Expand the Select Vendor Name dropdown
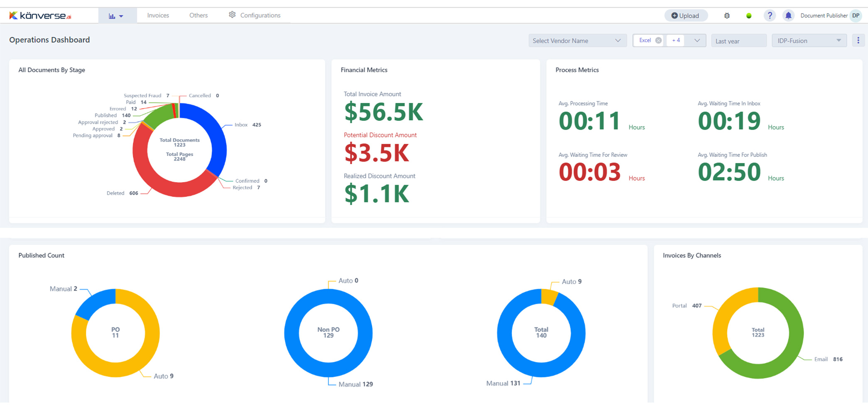Screen dimensions: 868x415 577,41
